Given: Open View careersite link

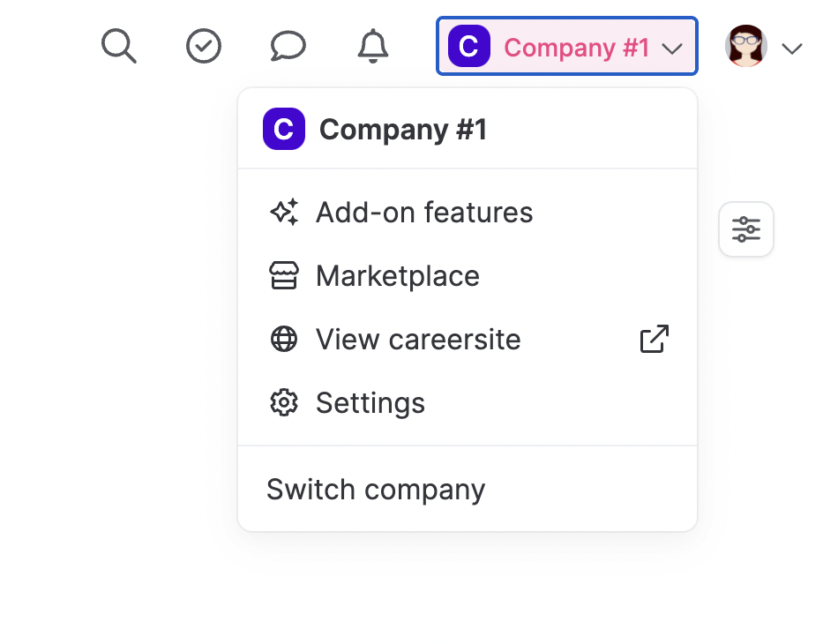Looking at the screenshot, I should coord(418,340).
